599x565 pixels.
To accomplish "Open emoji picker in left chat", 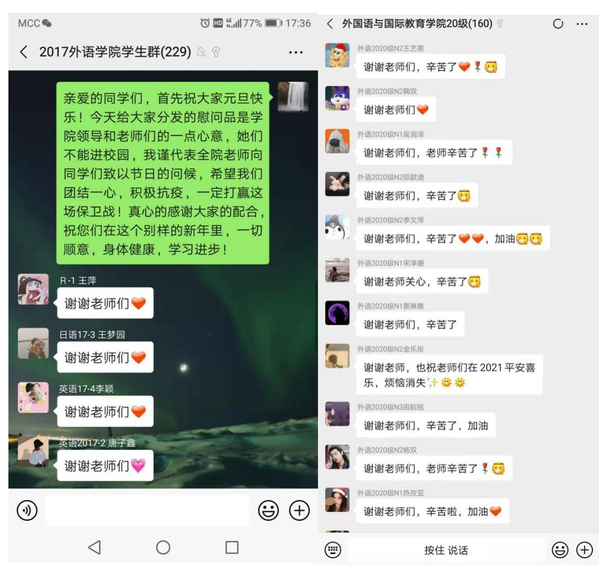I will tap(268, 510).
